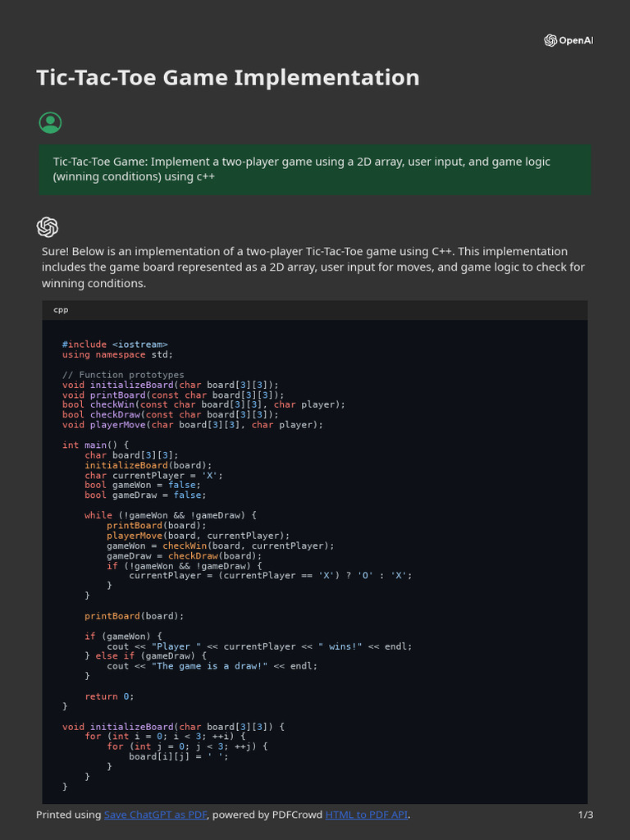Follow the HTML to PDF API link

pos(367,815)
